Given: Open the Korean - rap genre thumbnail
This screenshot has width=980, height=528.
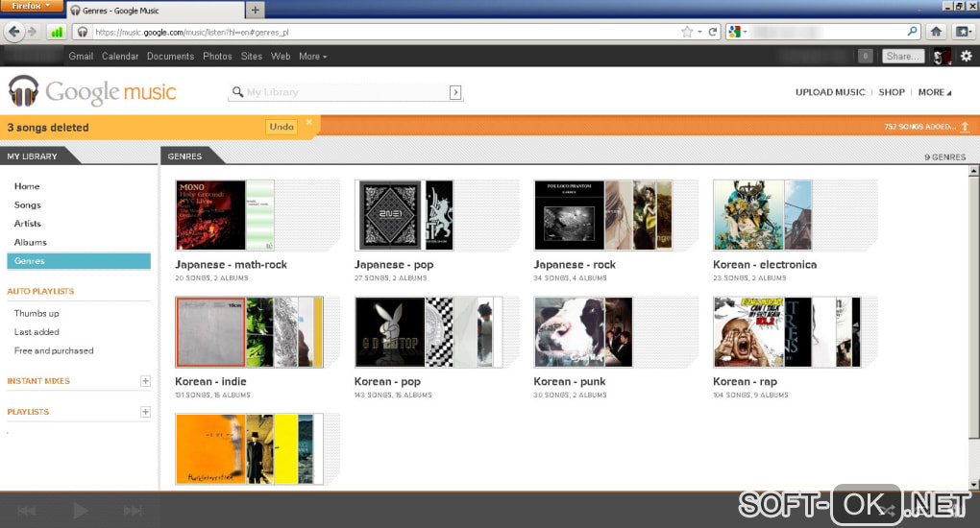Looking at the screenshot, I should pos(788,332).
